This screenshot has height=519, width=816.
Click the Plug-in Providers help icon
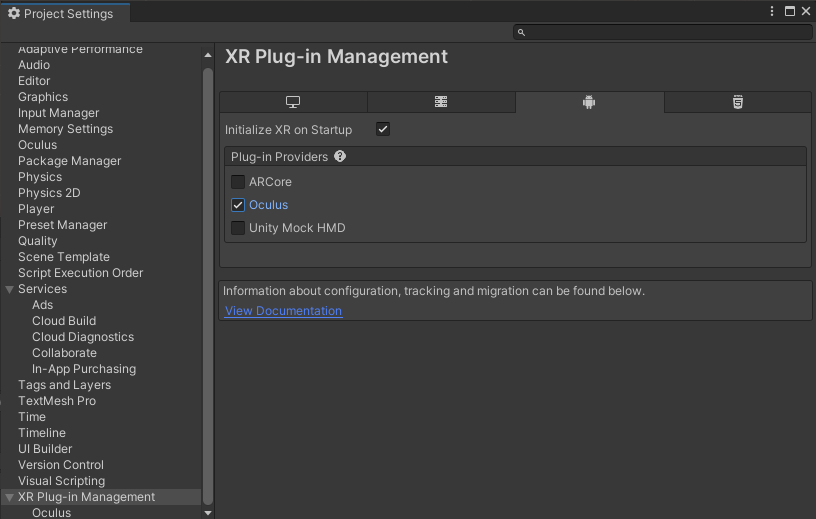pos(340,156)
